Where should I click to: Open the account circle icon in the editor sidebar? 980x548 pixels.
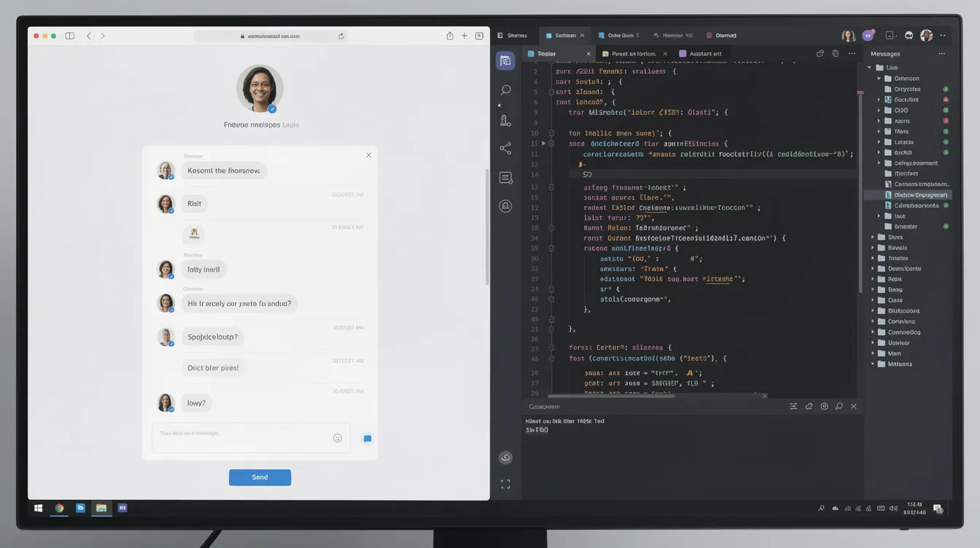click(x=505, y=206)
